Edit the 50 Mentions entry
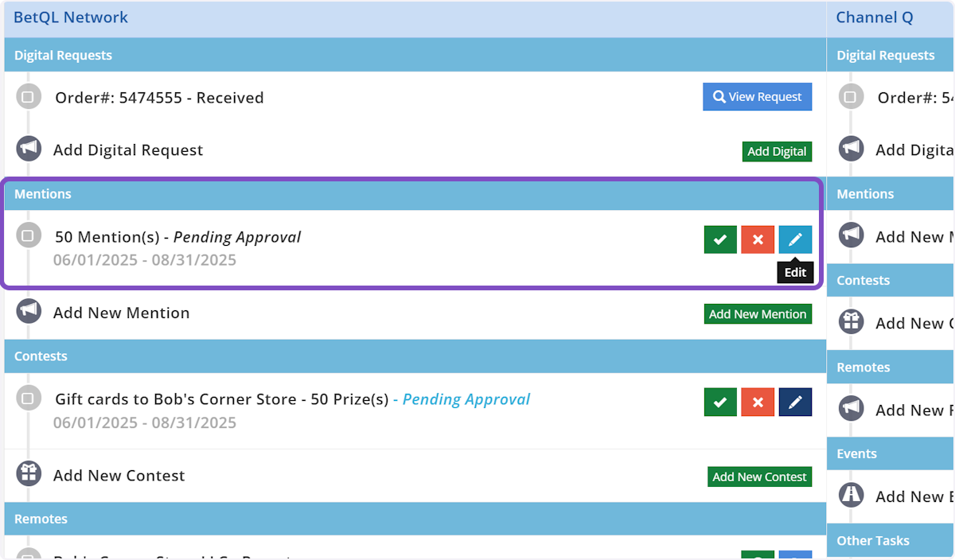The height and width of the screenshot is (560, 955). (795, 239)
